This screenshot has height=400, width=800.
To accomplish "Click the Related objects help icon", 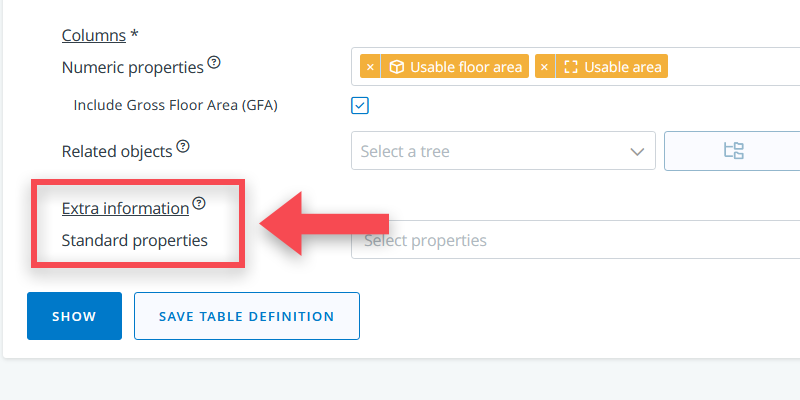I will click(x=182, y=147).
